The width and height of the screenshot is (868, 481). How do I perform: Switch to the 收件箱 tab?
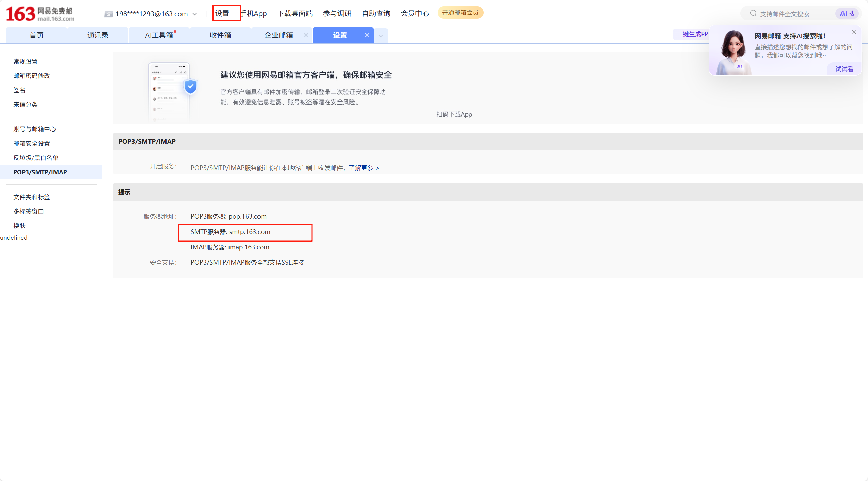(x=220, y=35)
